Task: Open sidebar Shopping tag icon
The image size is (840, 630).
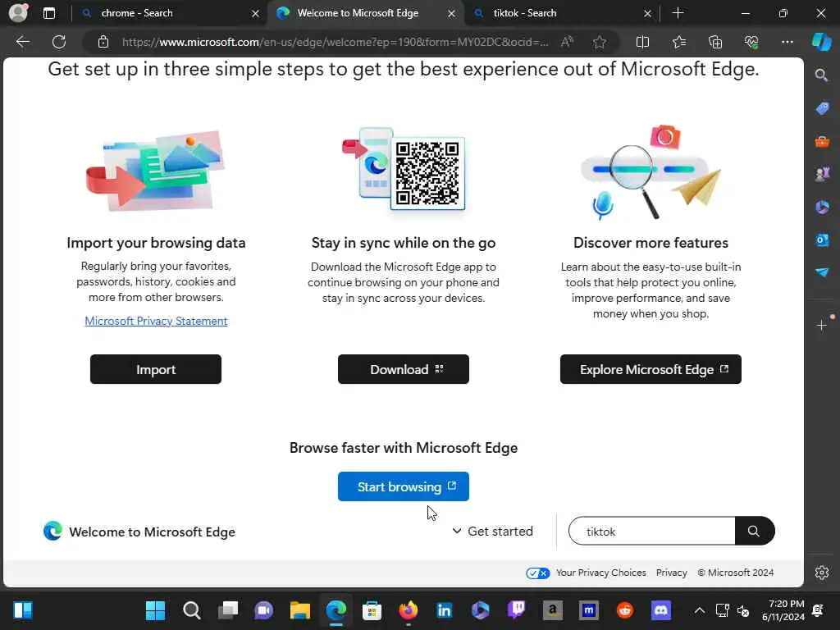Action: click(x=822, y=109)
